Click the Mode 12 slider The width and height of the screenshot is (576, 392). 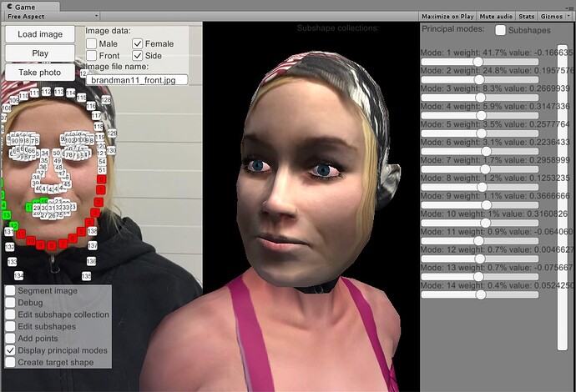[480, 259]
